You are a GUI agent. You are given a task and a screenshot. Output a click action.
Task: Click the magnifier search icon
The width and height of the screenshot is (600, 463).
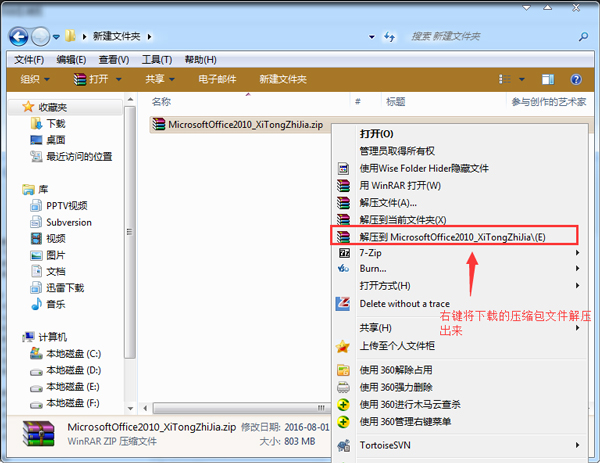tap(583, 37)
